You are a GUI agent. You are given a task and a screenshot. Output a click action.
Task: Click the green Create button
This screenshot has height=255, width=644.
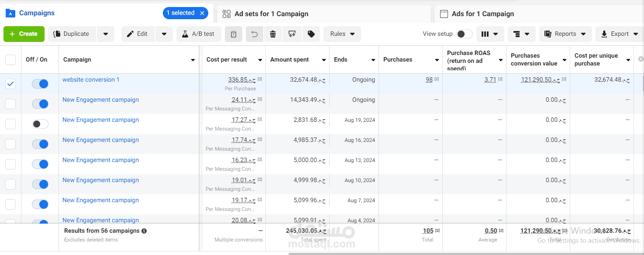click(24, 34)
